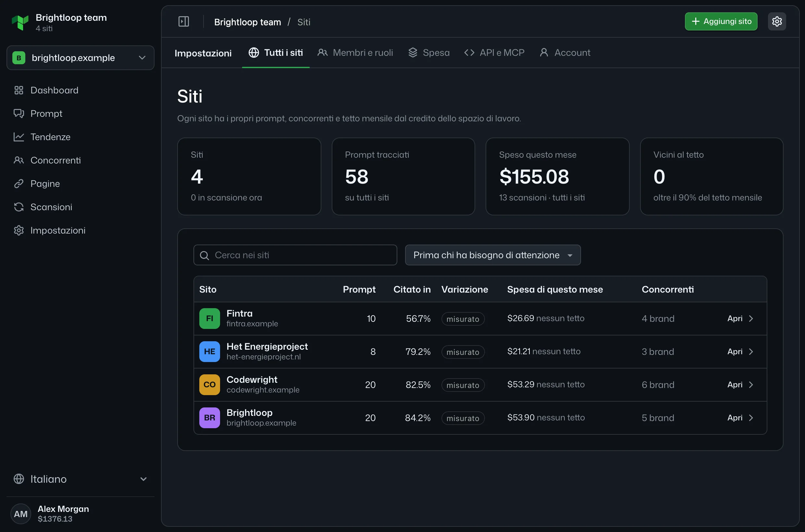Click the Dashboard grid icon in sidebar
This screenshot has width=805, height=532.
(19, 90)
